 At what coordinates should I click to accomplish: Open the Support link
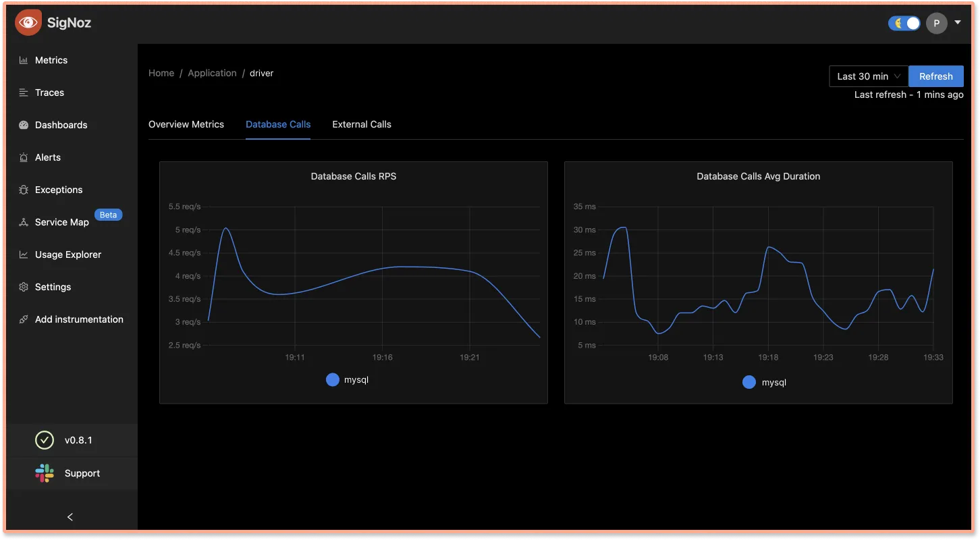click(82, 473)
